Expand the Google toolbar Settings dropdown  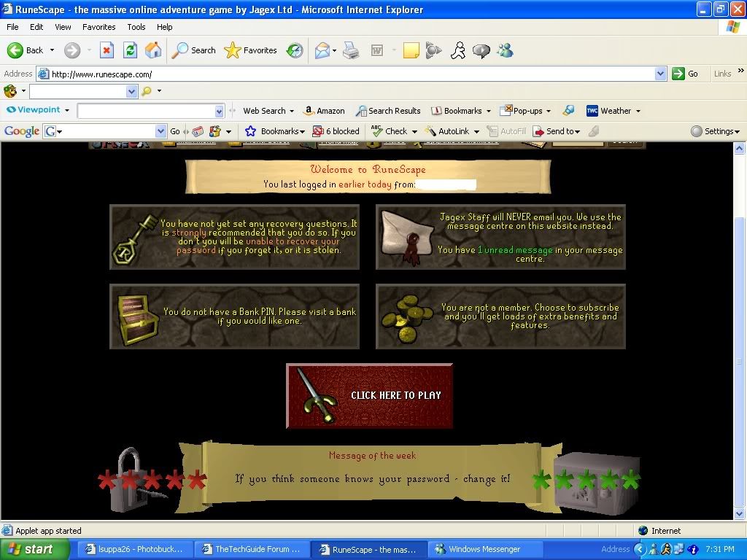[715, 131]
